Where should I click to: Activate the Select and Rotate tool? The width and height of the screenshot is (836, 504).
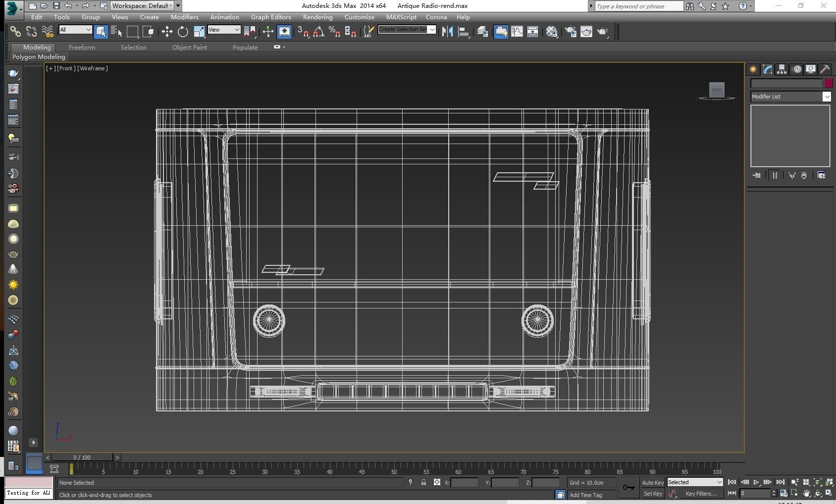point(183,32)
